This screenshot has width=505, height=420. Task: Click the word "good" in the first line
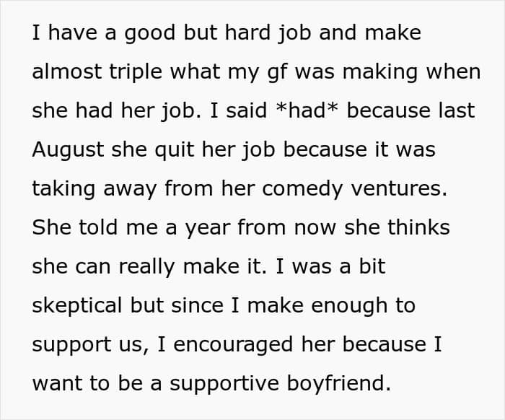150,34
